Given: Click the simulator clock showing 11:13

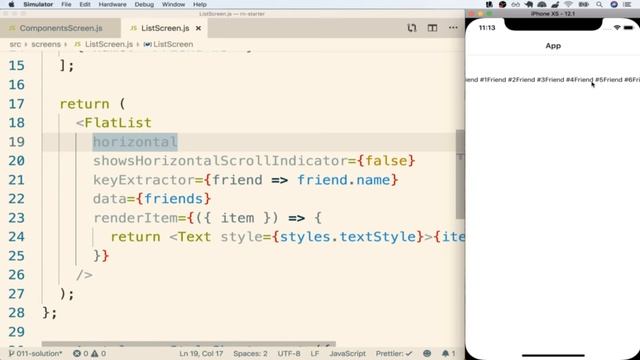Looking at the screenshot, I should click(x=487, y=28).
